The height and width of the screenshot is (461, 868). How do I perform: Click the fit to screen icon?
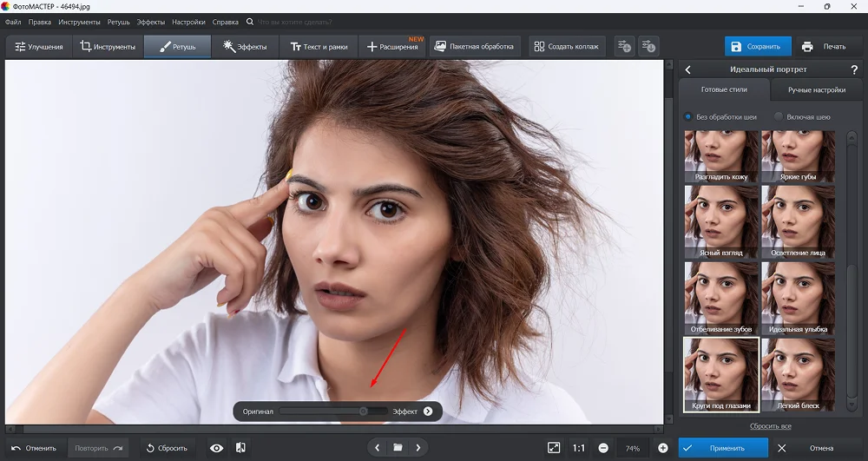click(x=554, y=448)
